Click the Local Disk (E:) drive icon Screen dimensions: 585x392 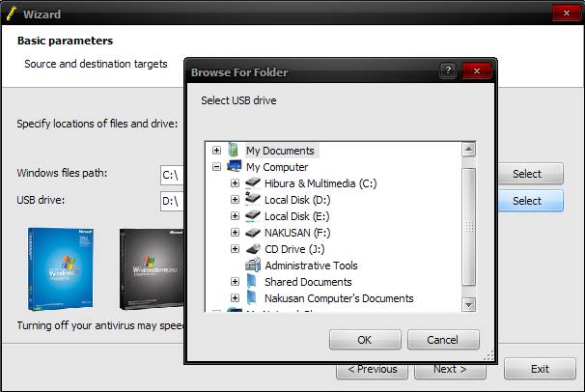click(x=253, y=215)
